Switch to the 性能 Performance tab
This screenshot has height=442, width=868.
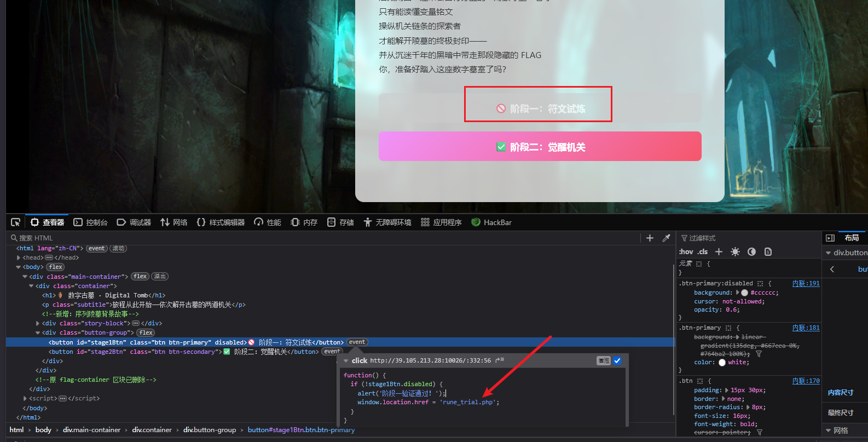(268, 222)
